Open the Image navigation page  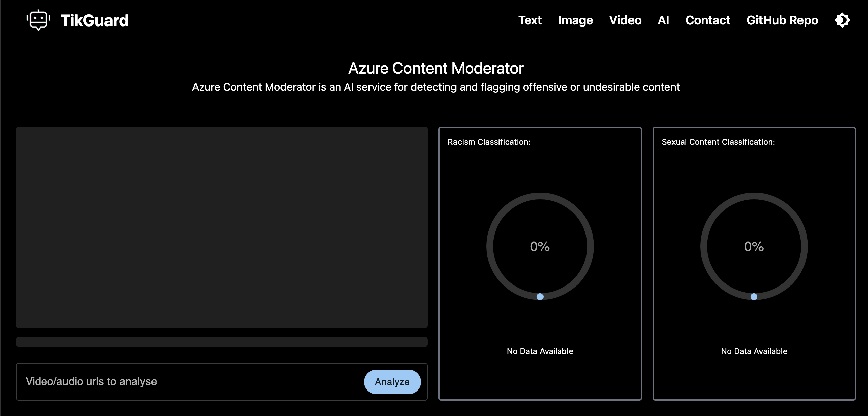pos(575,20)
